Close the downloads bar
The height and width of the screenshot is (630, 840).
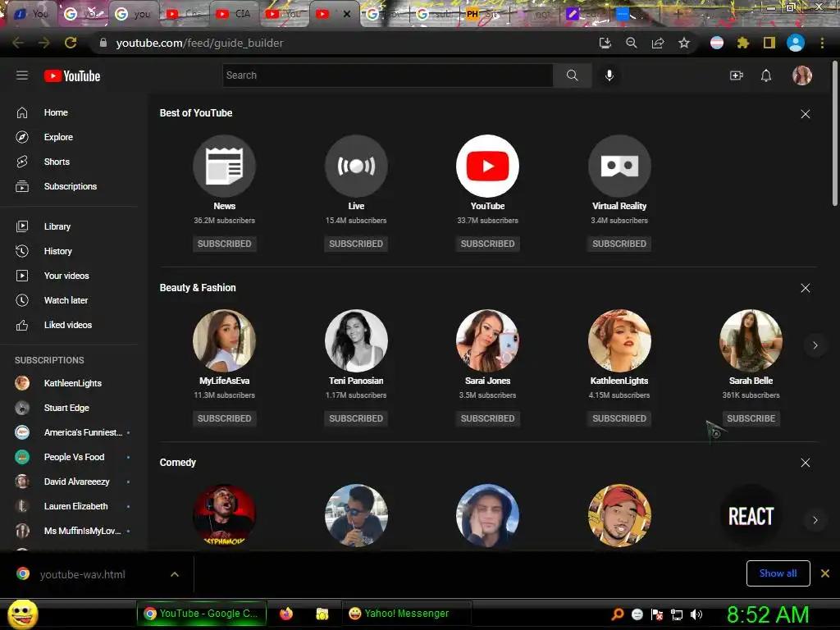825,573
